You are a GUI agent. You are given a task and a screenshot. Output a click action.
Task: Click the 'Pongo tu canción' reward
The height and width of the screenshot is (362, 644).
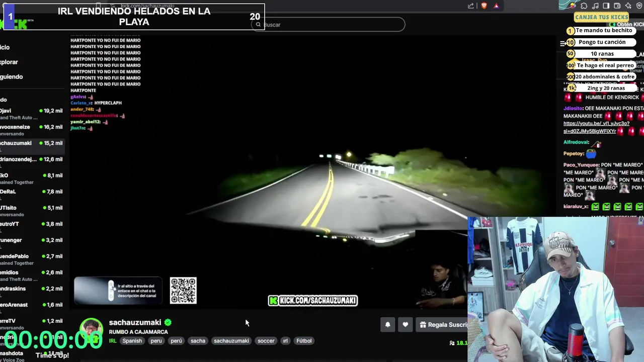click(x=602, y=42)
